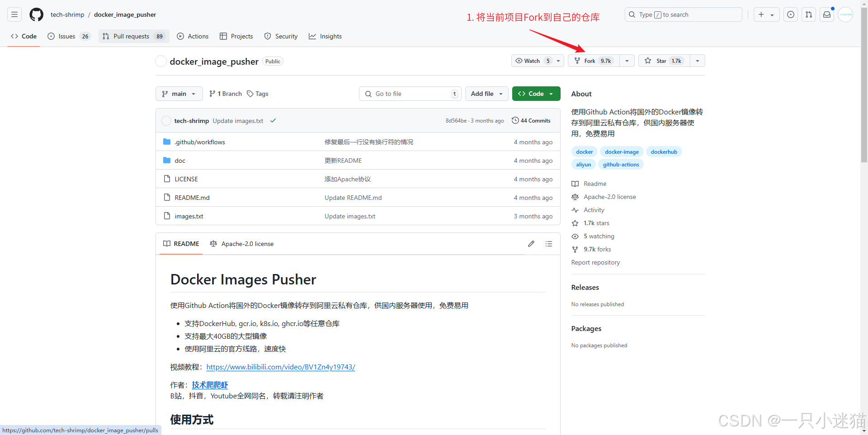Viewport: 868px width, 435px height.
Task: Click the Fork button
Action: point(594,61)
